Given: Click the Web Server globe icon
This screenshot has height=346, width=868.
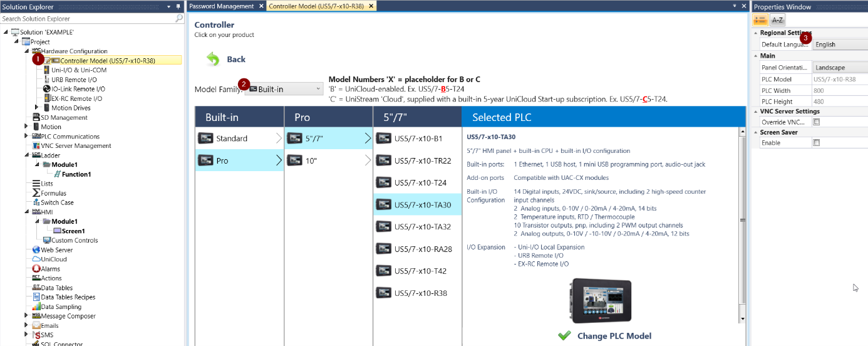Looking at the screenshot, I should pos(36,249).
